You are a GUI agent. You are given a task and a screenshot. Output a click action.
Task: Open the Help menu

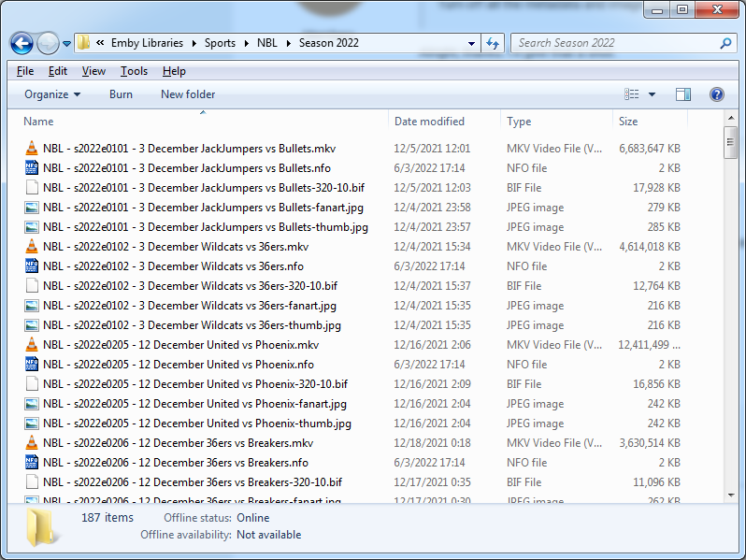click(174, 71)
